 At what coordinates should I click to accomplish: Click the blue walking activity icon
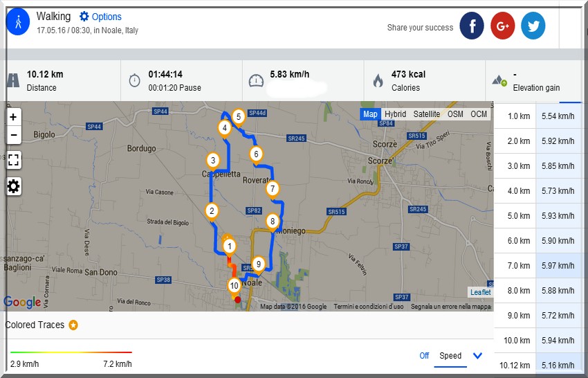(18, 22)
